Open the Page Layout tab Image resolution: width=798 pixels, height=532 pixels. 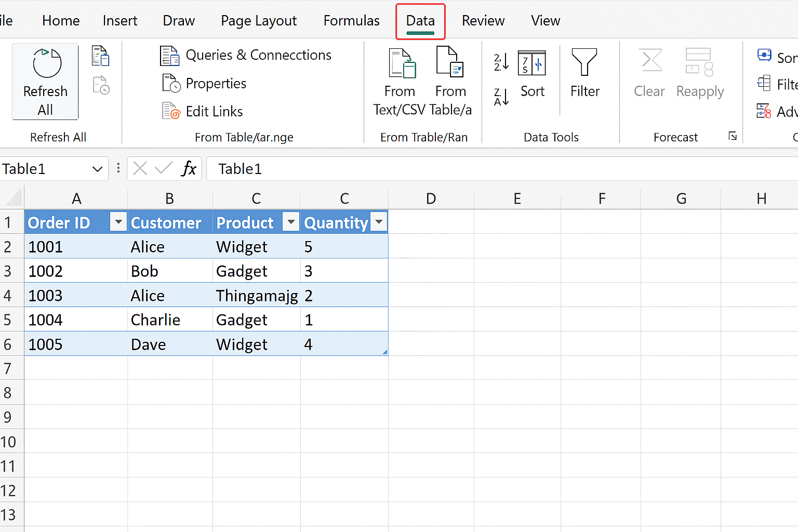[x=259, y=21]
